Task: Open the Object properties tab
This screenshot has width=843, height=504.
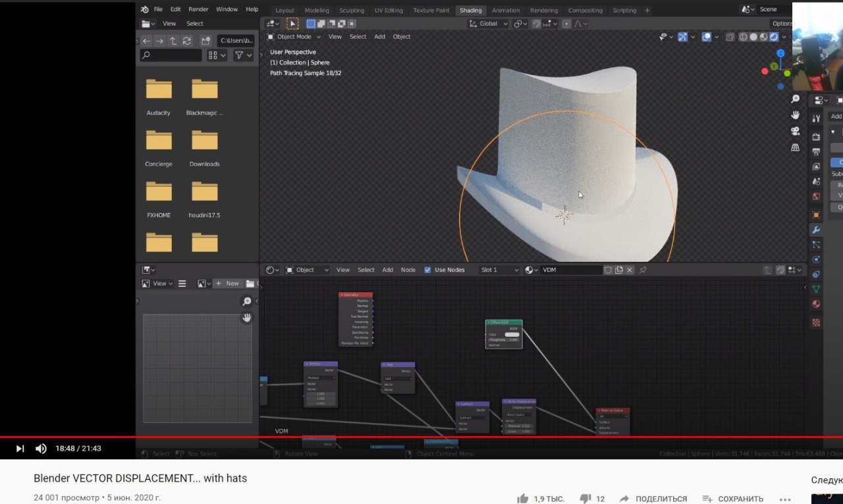Action: tap(816, 214)
